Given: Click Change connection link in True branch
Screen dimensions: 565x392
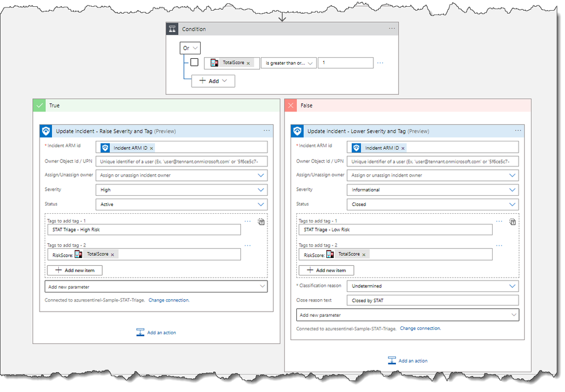Looking at the screenshot, I should [169, 300].
